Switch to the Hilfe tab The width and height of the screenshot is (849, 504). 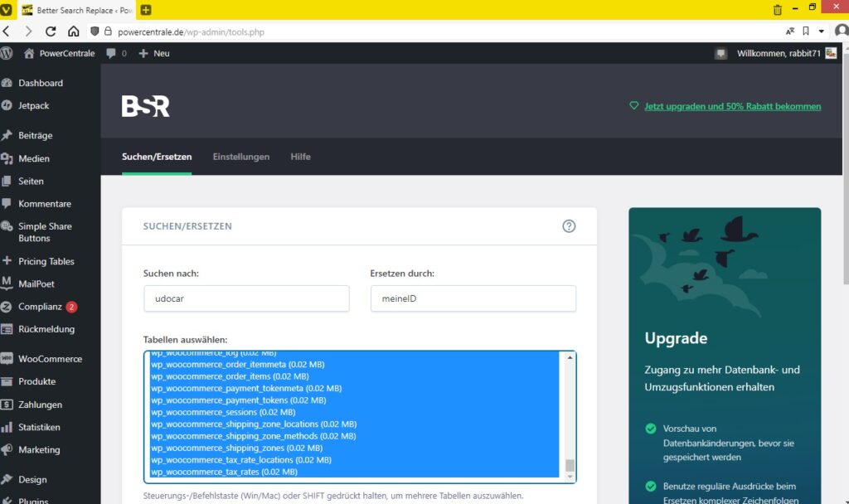[300, 157]
